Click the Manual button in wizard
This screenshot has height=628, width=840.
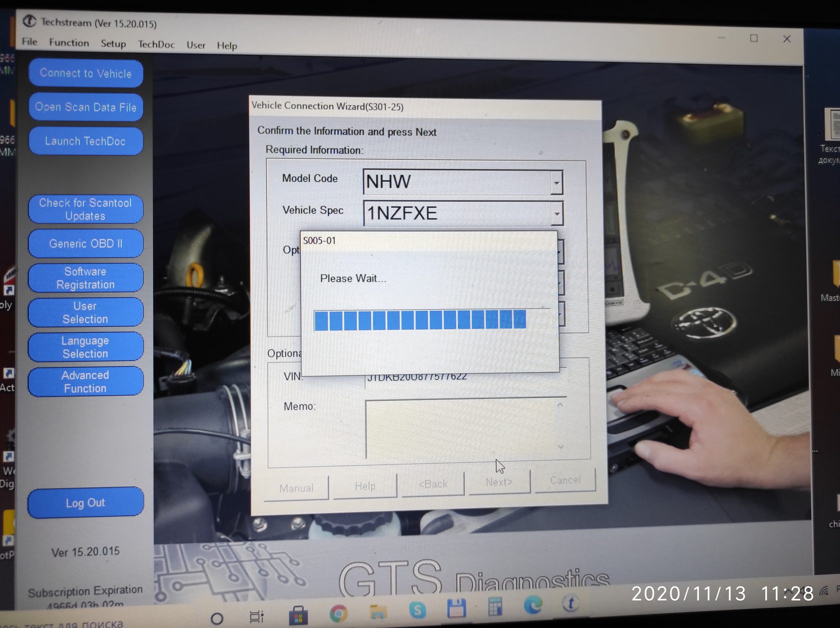coord(296,488)
